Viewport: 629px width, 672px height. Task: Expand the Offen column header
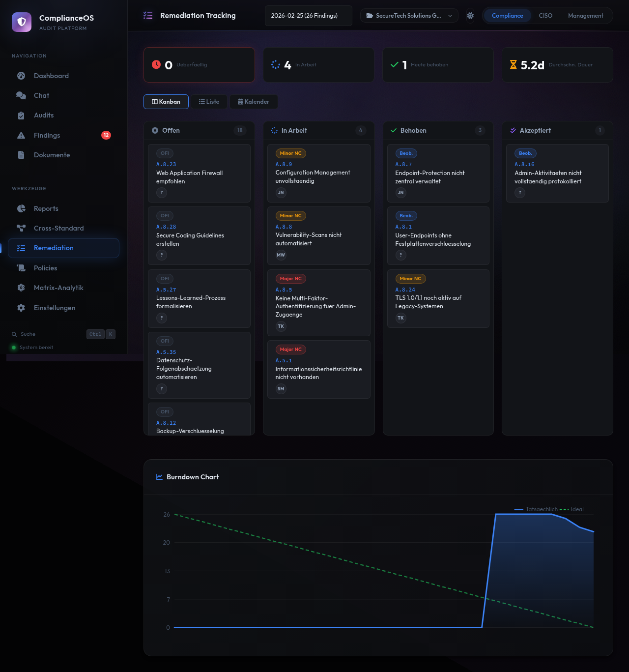pos(199,130)
